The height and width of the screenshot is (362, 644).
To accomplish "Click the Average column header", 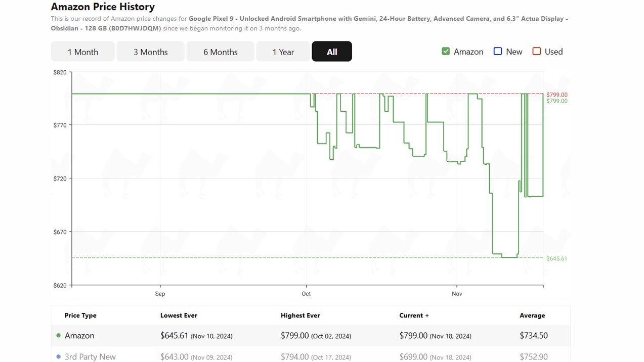I will click(x=532, y=315).
